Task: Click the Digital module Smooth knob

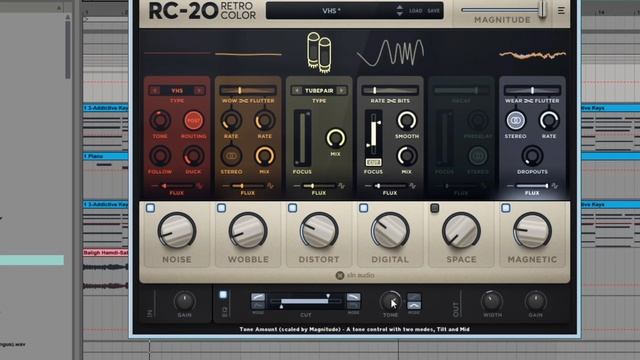Action: click(x=407, y=120)
